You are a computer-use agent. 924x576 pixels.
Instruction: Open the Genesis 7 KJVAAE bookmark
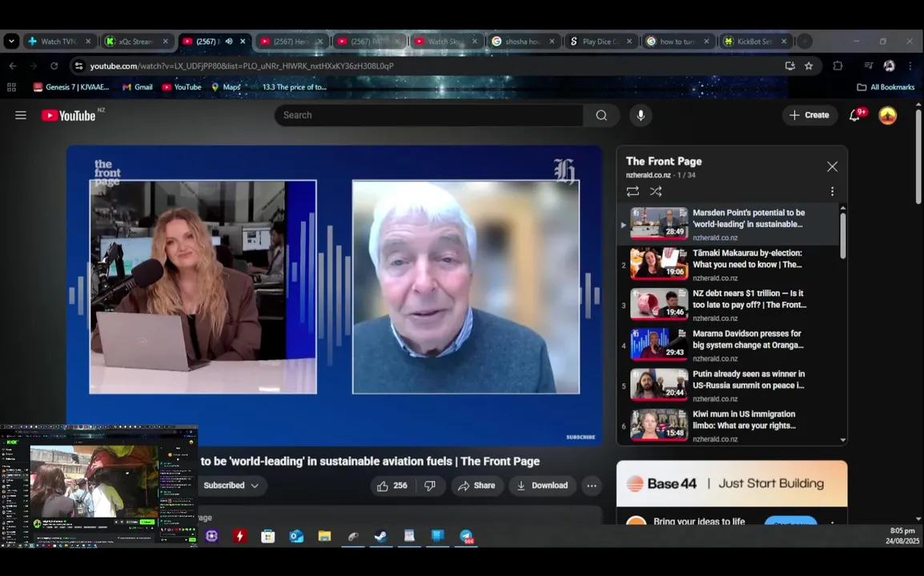click(71, 87)
